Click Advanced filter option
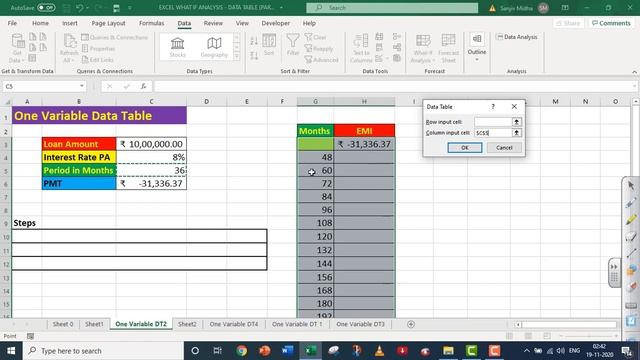Screen dimensions: 640x360 [322, 60]
